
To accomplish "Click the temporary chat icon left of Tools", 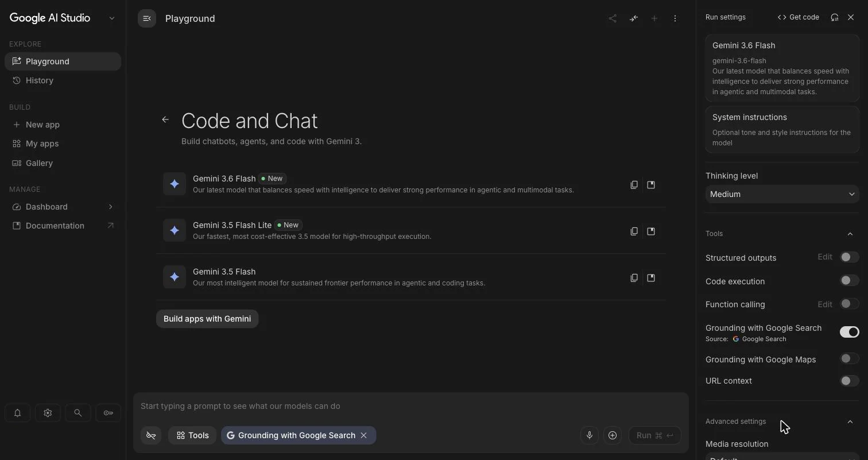I will [151, 435].
